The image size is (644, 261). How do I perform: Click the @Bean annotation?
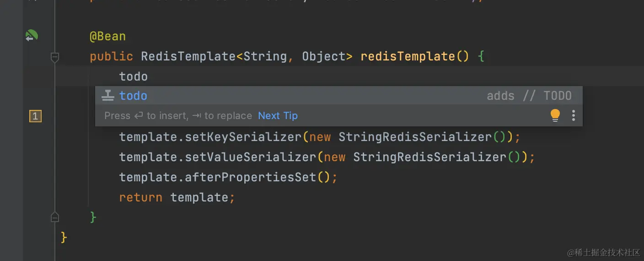pyautogui.click(x=107, y=37)
